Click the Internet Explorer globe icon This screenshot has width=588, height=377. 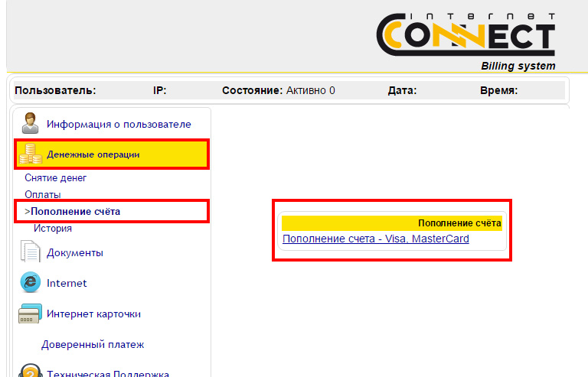31,282
